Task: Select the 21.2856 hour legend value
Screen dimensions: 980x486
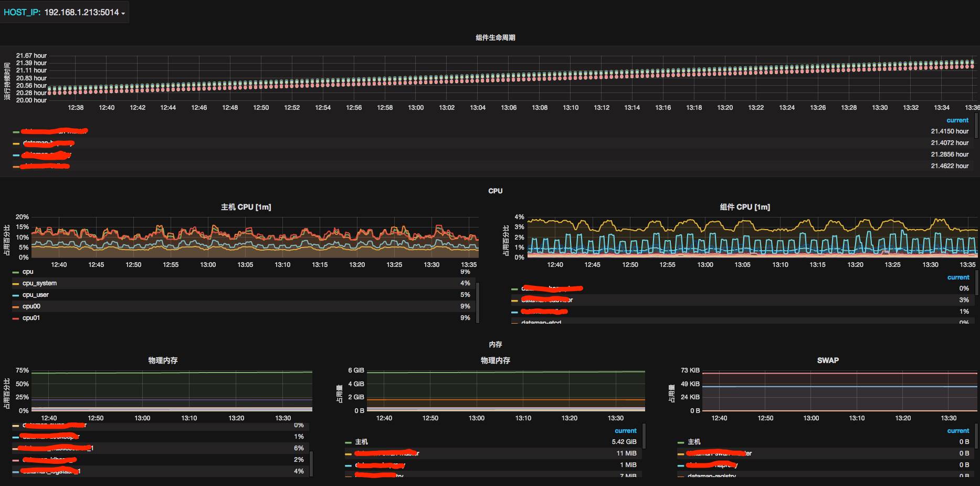Action: click(950, 154)
